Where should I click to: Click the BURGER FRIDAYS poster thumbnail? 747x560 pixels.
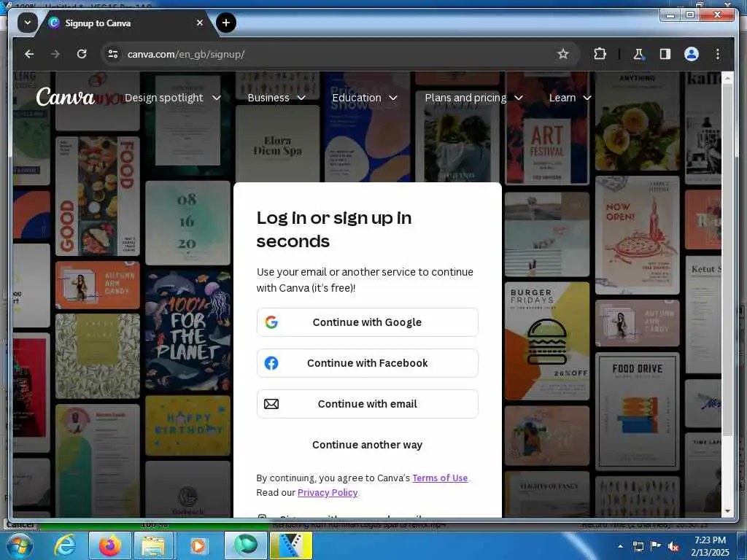[x=547, y=341]
